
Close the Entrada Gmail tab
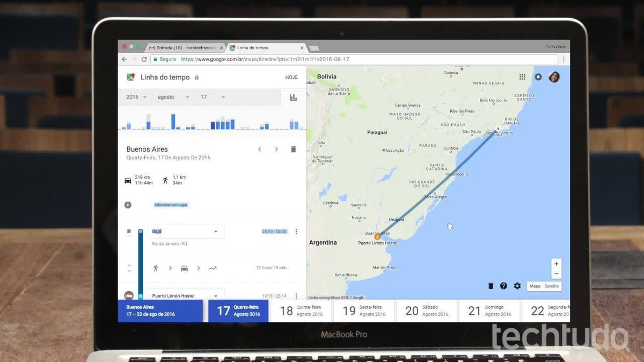221,48
